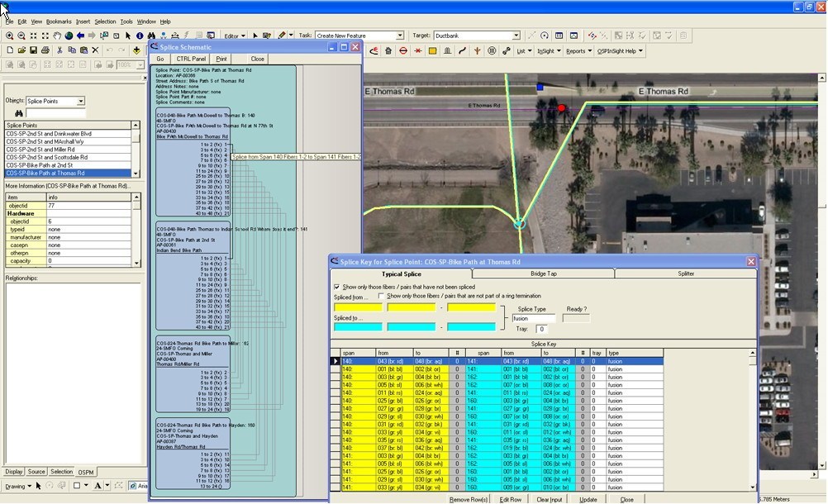Open the Editor dropdown menu
The height and width of the screenshot is (504, 828).
[235, 36]
